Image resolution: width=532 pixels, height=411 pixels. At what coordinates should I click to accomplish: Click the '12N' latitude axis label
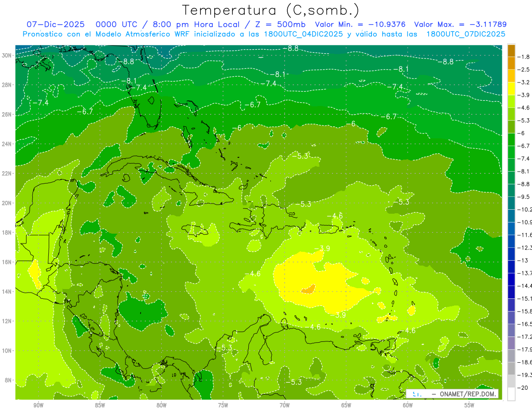pyautogui.click(x=7, y=321)
